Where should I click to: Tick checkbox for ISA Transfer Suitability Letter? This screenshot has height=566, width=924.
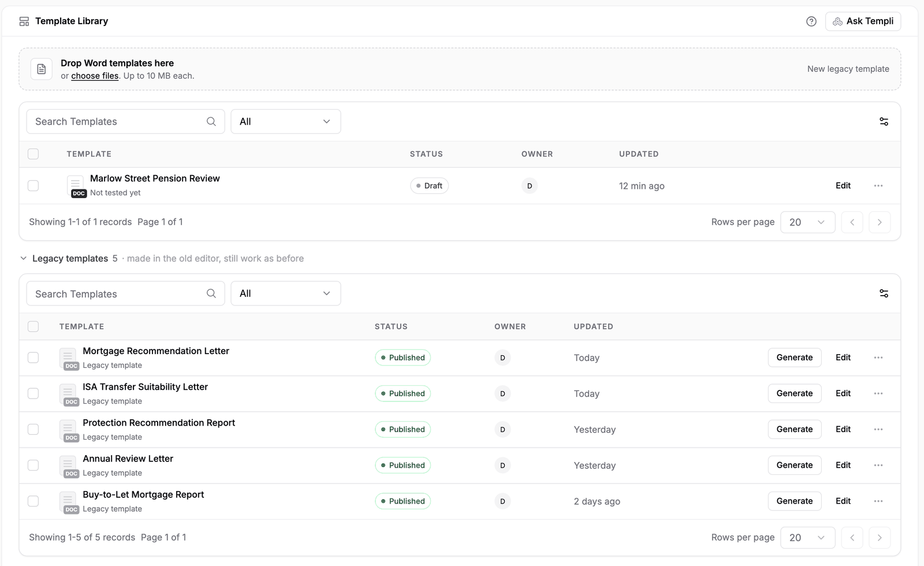33,393
